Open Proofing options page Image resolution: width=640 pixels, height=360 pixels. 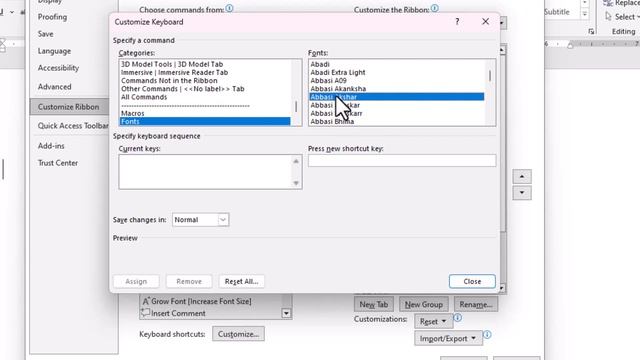pyautogui.click(x=52, y=17)
